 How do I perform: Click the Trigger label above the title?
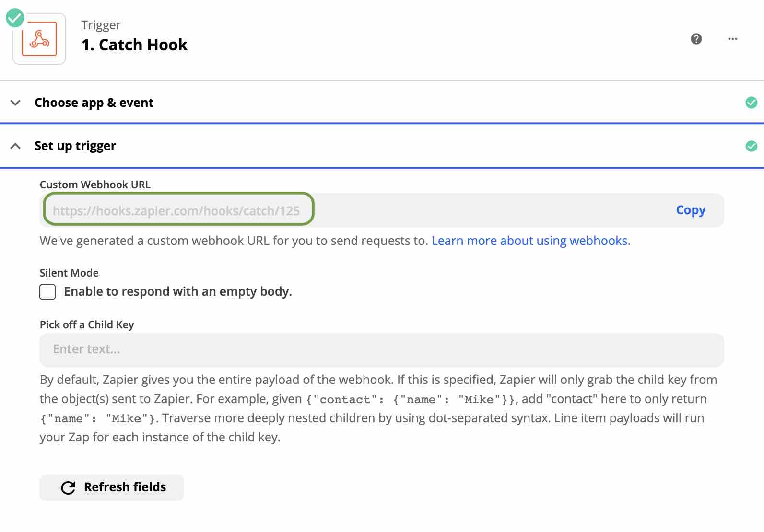click(x=101, y=25)
